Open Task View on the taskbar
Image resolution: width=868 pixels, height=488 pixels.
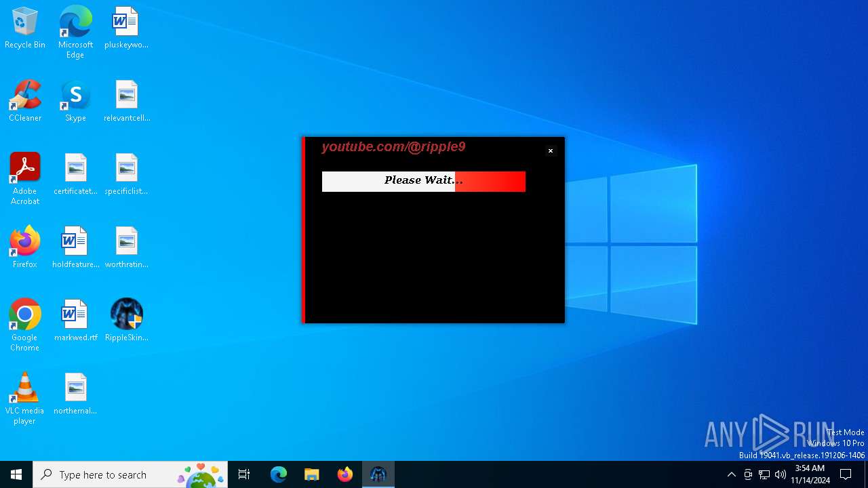click(244, 474)
